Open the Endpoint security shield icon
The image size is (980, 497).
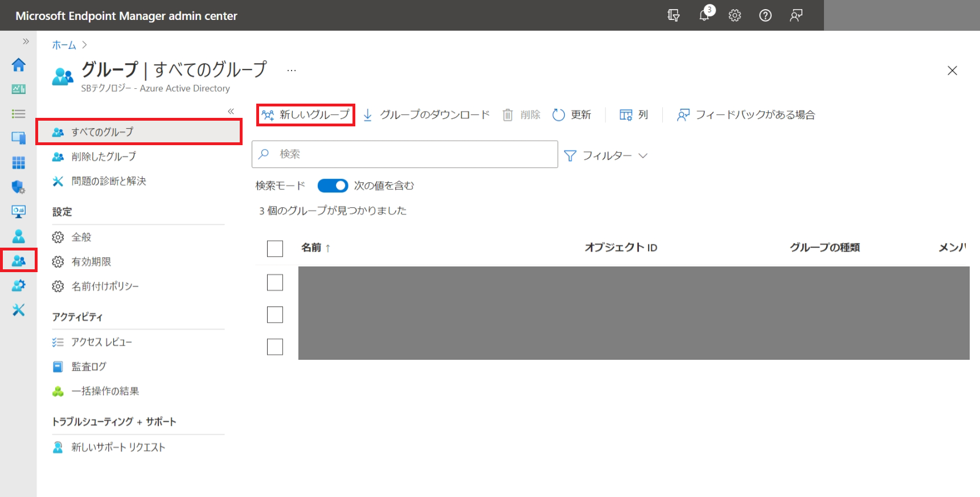[18, 187]
